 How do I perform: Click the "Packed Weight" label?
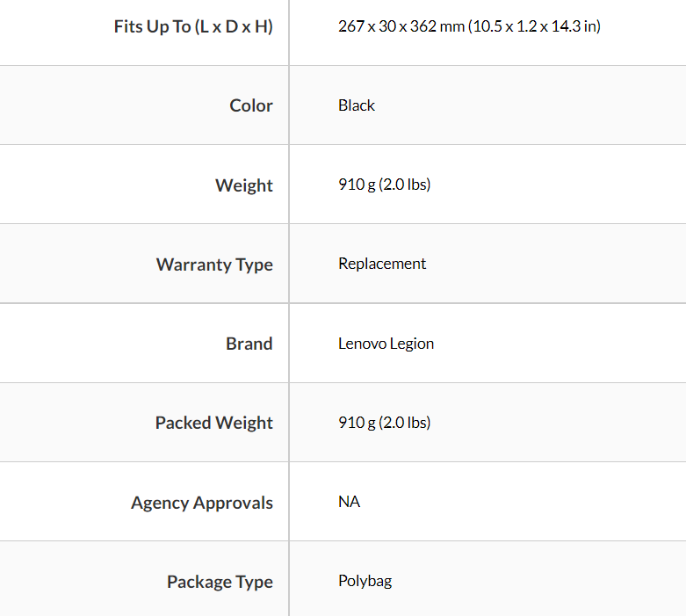(x=214, y=423)
